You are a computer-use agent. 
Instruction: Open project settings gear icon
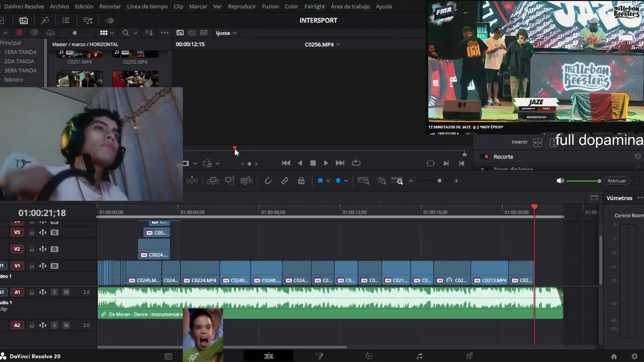click(x=634, y=356)
